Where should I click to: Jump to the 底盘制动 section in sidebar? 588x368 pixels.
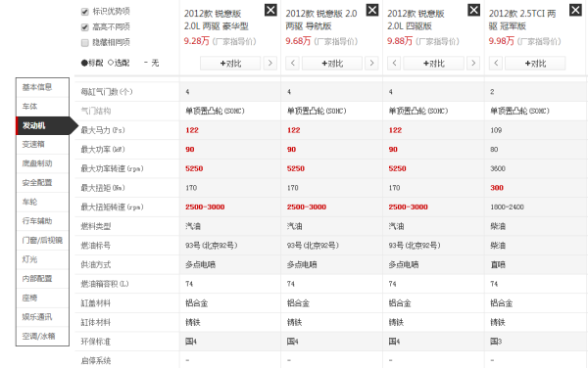pos(42,163)
